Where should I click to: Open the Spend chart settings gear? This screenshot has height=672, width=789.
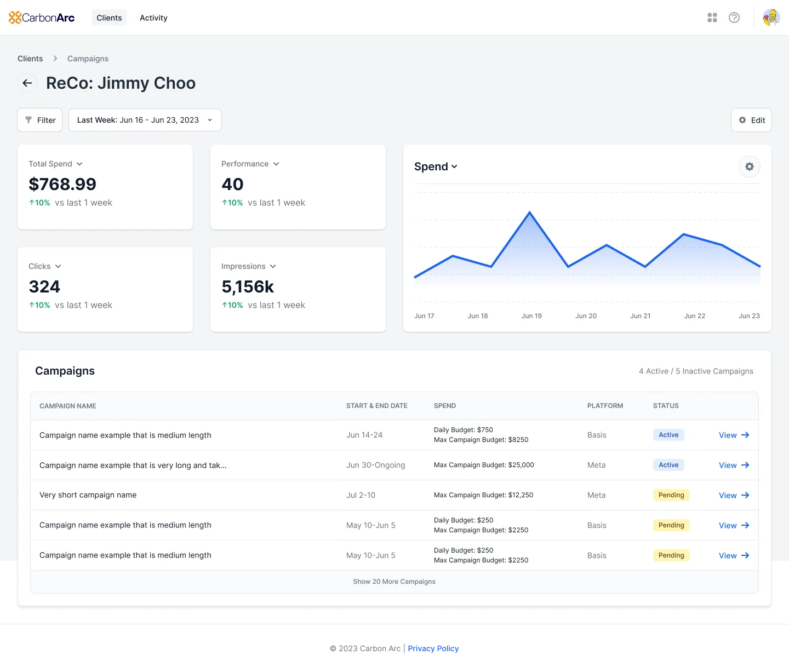click(750, 166)
